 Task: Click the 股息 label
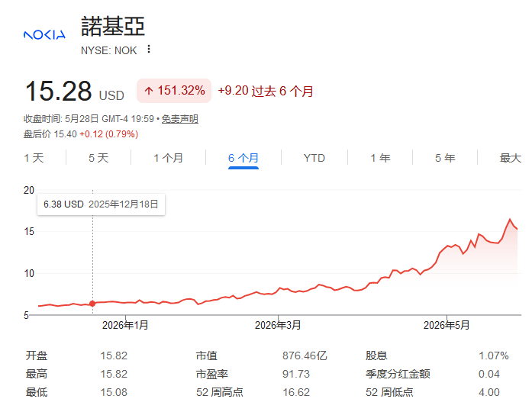[376, 355]
